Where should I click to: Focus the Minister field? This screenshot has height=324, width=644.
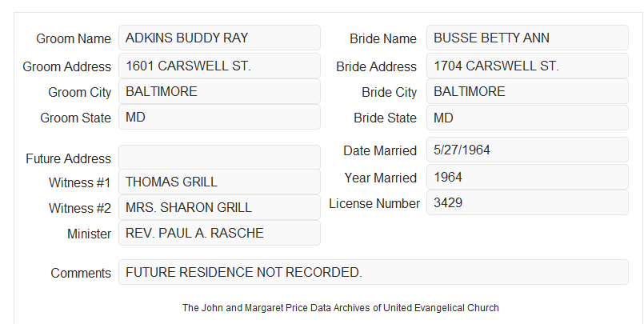point(219,233)
